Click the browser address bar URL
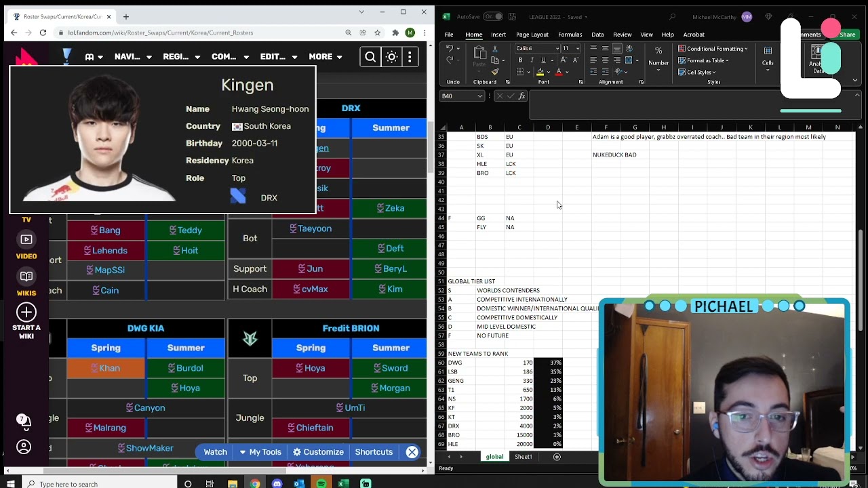Image resolution: width=868 pixels, height=488 pixels. coord(161,33)
